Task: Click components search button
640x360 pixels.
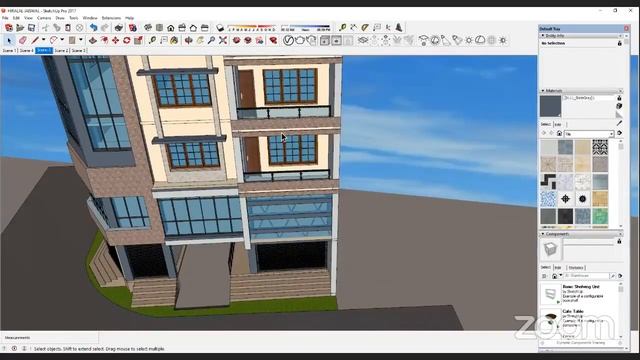Action: tap(613, 276)
